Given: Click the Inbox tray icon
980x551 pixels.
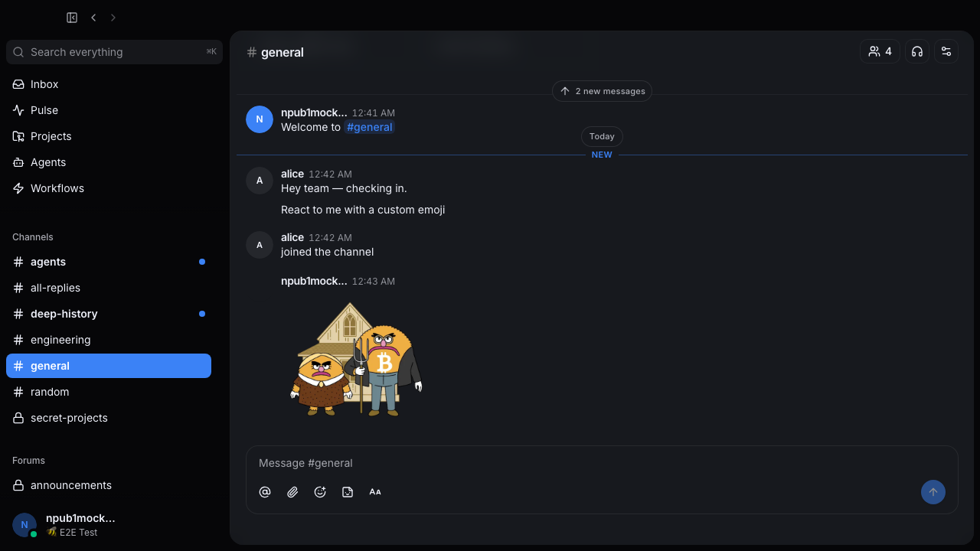Looking at the screenshot, I should (x=18, y=84).
